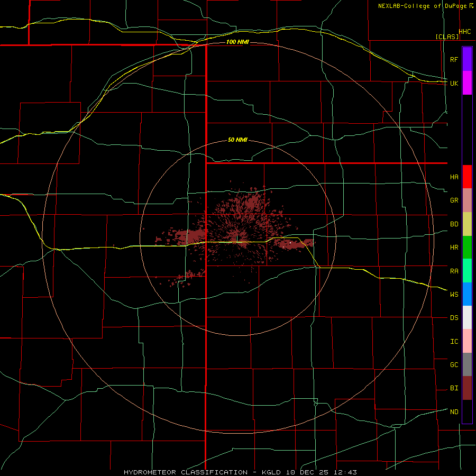Click the HR legend label
The height and width of the screenshot is (476, 476).
click(x=454, y=248)
